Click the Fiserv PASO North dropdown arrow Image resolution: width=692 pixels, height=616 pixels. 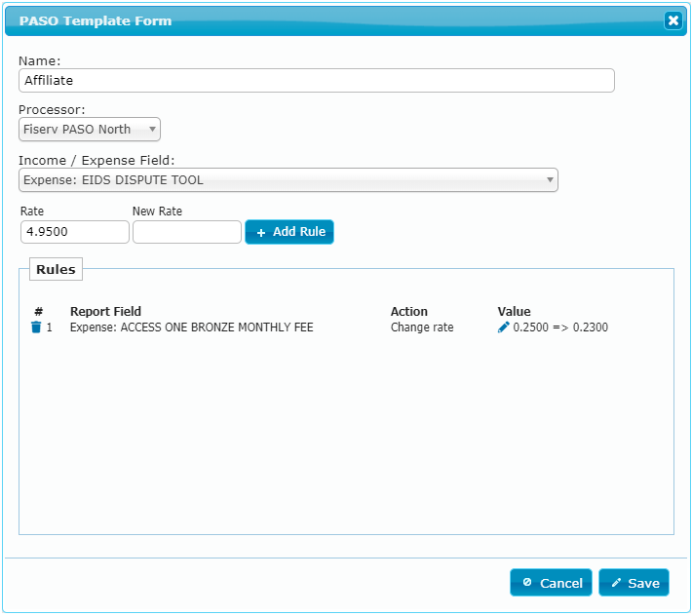click(152, 130)
